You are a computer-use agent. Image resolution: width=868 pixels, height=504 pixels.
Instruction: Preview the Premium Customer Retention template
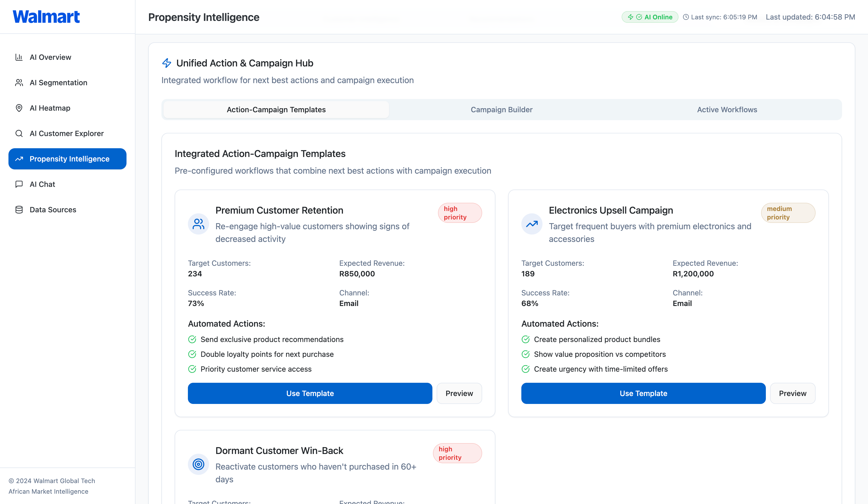click(459, 393)
